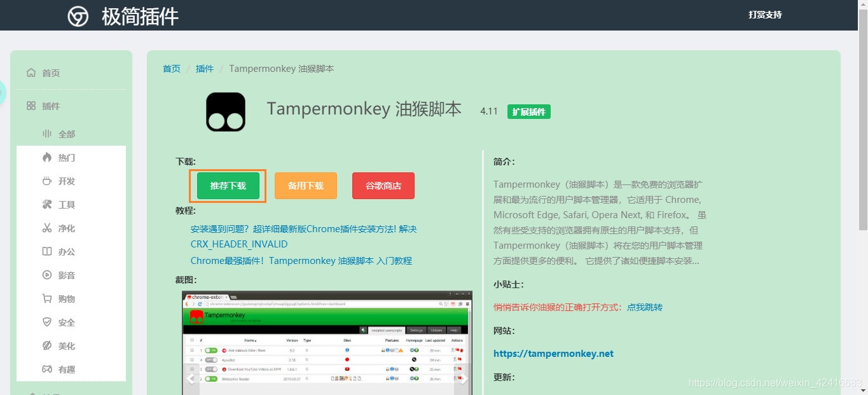The image size is (868, 395).
Task: Open the 首页 home item in sidebar
Action: click(44, 73)
